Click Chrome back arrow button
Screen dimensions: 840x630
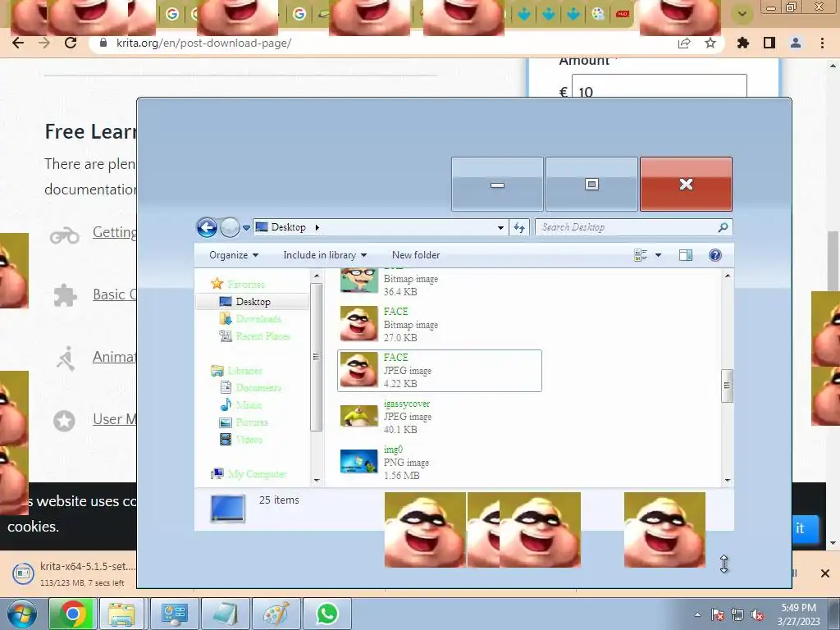pos(18,43)
